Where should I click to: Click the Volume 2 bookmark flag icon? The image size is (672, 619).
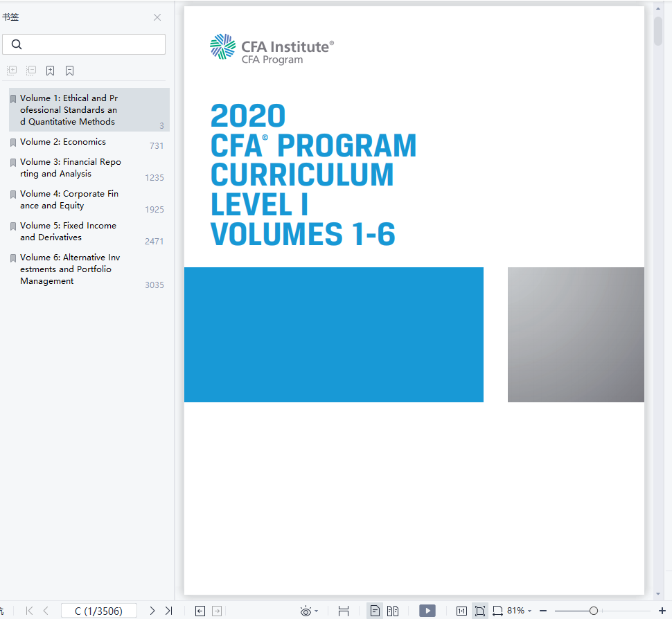coord(13,143)
